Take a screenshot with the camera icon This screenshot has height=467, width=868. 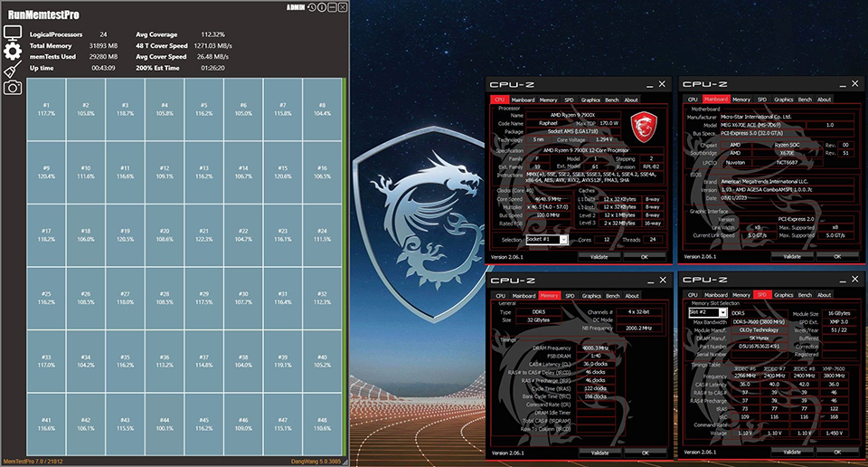(x=13, y=88)
